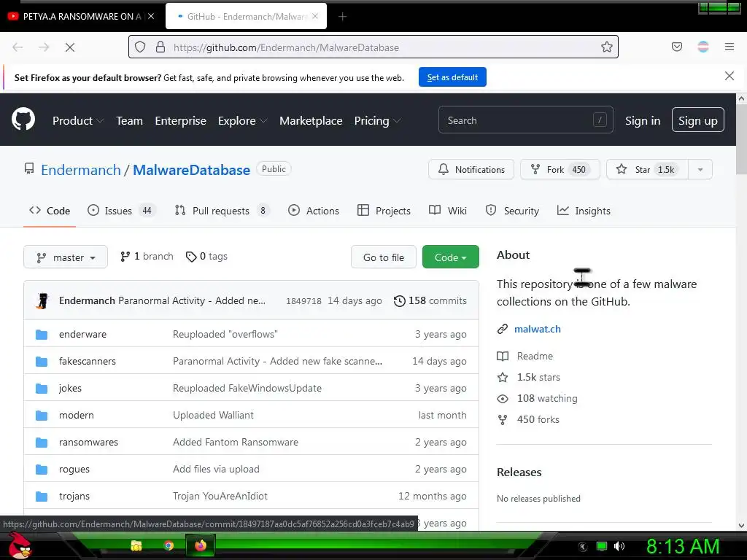Switch to the PETYA.A RANSOMWARE browser tab

pos(81,16)
